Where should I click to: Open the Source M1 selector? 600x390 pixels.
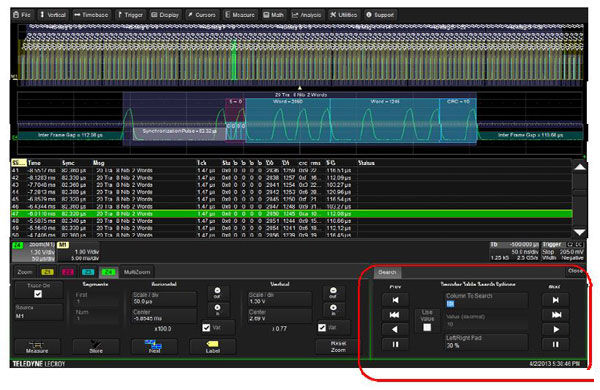[x=38, y=312]
